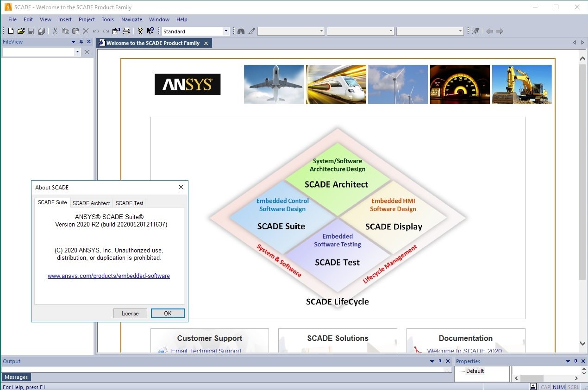This screenshot has height=390, width=588.
Task: Close the Welcome to the SCADE Product Family tab
Action: (206, 43)
